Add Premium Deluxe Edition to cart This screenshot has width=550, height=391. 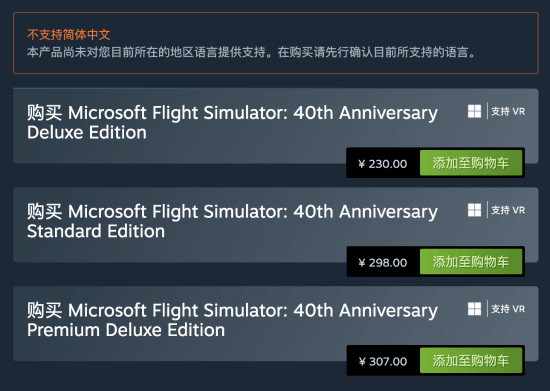pos(471,361)
